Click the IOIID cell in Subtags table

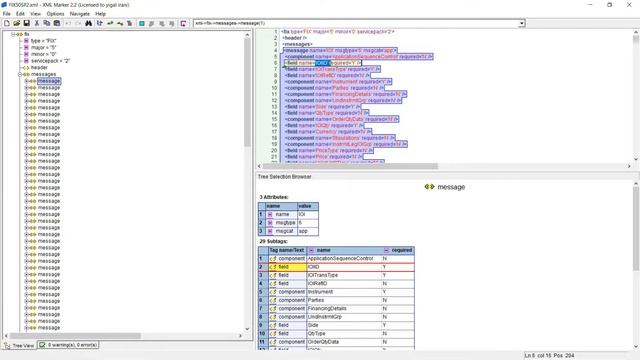point(344,267)
